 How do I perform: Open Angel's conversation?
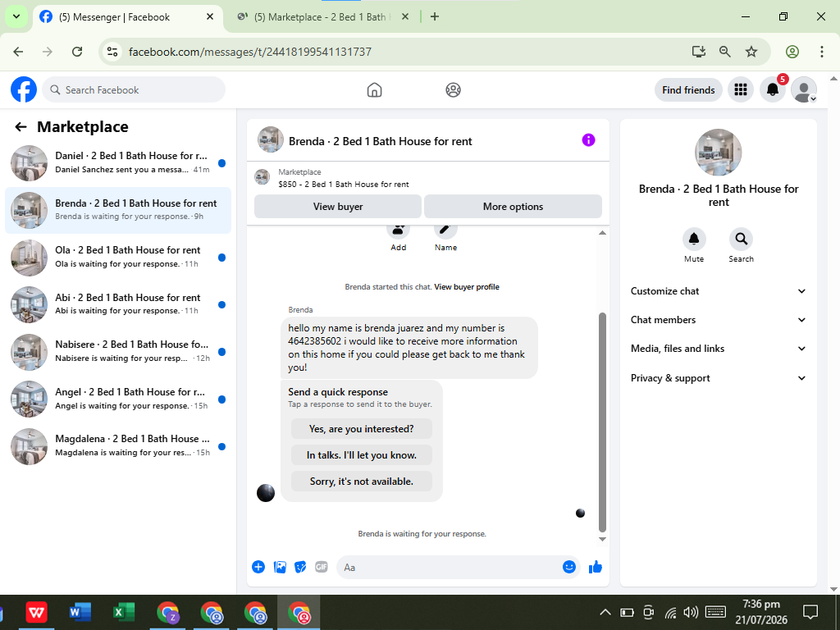[118, 399]
